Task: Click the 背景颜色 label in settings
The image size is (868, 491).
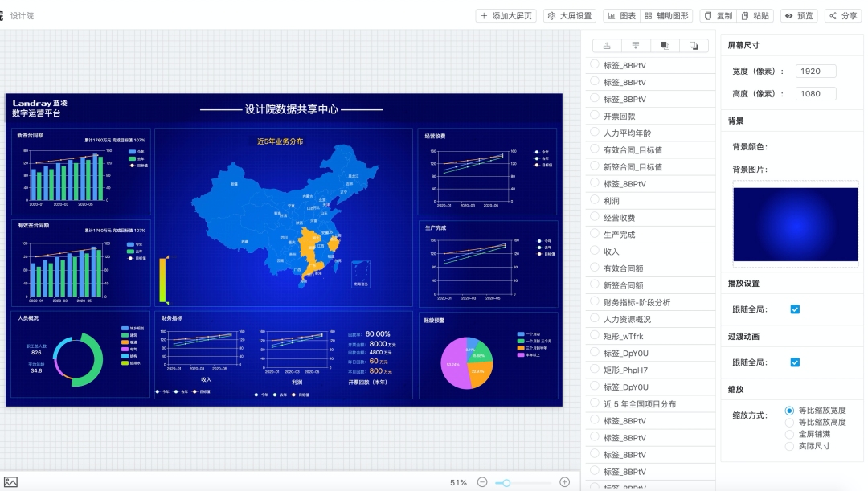Action: (x=750, y=147)
